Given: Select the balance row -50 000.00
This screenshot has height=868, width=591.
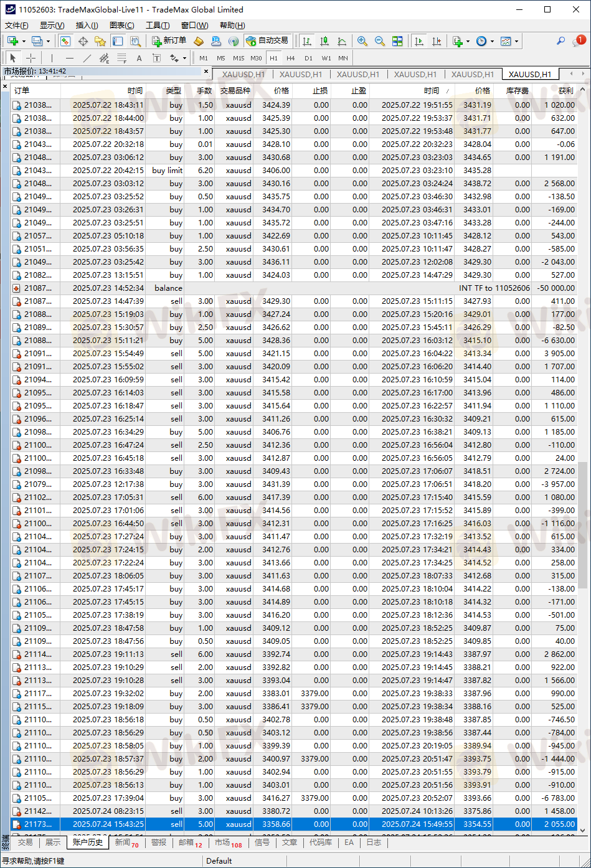Looking at the screenshot, I should click(294, 288).
